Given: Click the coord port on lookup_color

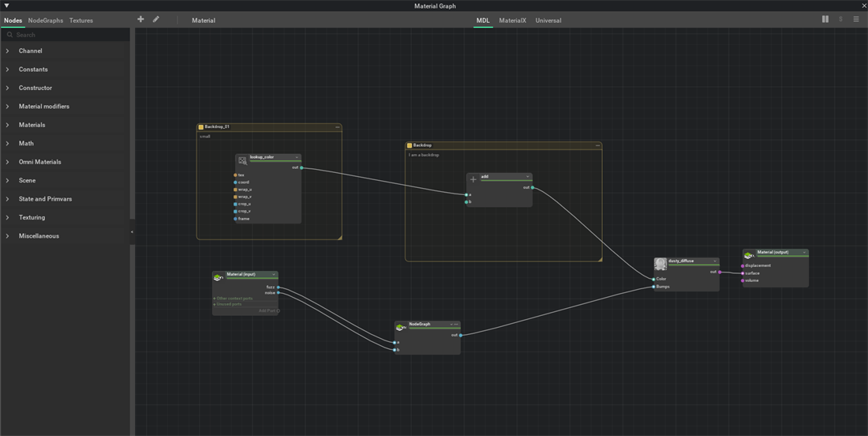Looking at the screenshot, I should coord(235,182).
